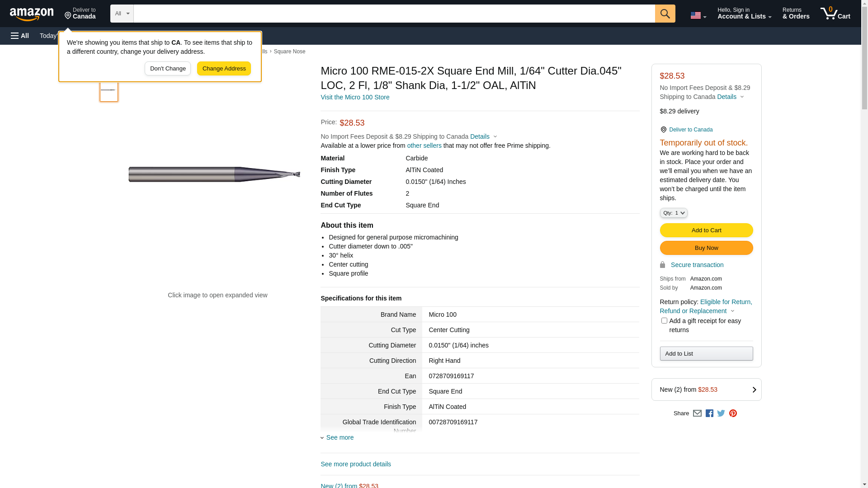Check the gift receipt checkbox
The image size is (868, 488).
664,321
